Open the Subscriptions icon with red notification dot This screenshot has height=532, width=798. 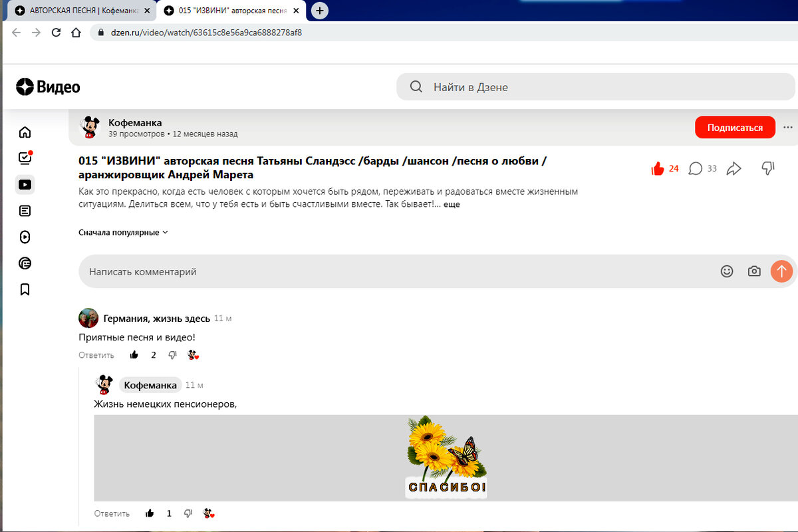pyautogui.click(x=25, y=158)
